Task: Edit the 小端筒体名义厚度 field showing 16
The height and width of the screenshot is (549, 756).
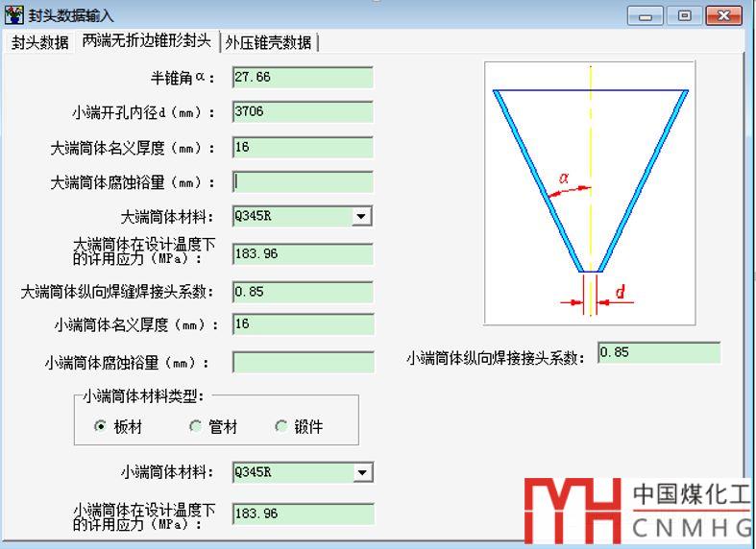Action: pos(303,324)
